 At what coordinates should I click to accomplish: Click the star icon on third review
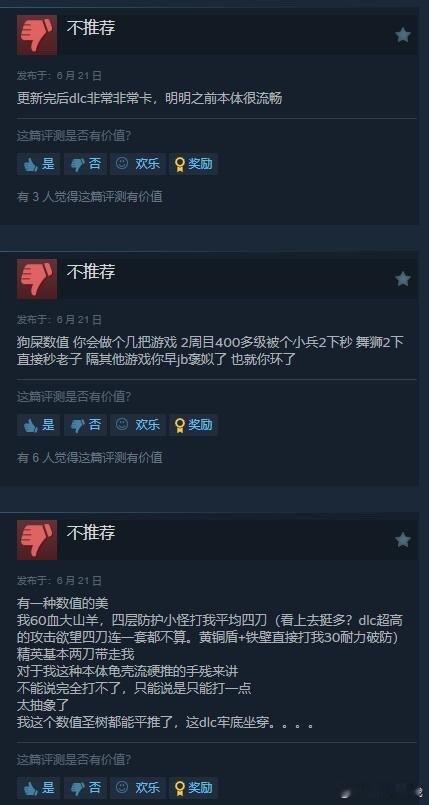pyautogui.click(x=403, y=540)
